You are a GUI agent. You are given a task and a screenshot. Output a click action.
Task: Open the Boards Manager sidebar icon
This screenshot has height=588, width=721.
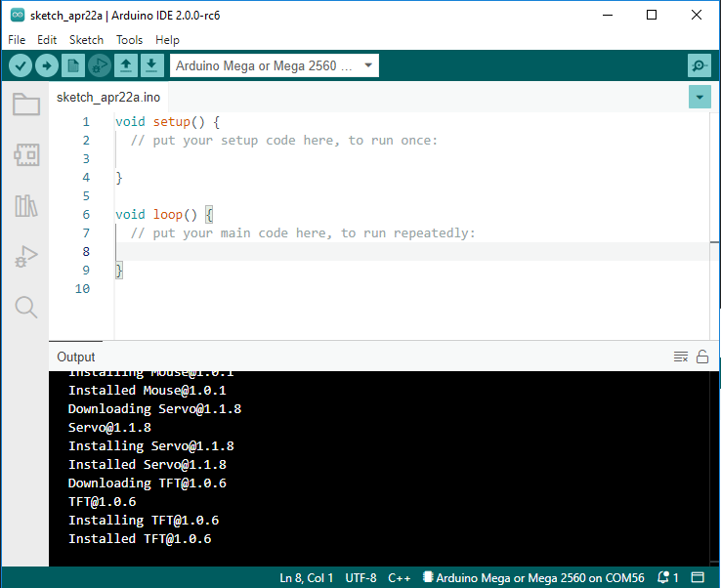coord(26,155)
